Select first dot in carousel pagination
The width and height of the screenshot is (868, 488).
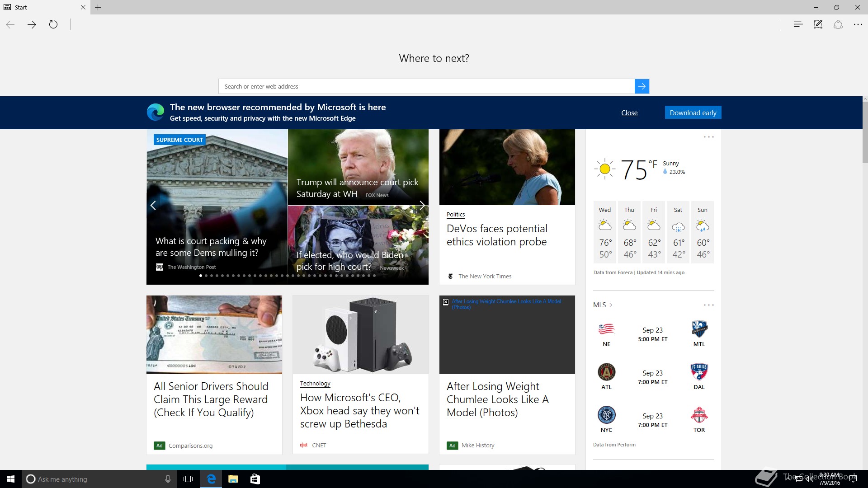pyautogui.click(x=201, y=276)
